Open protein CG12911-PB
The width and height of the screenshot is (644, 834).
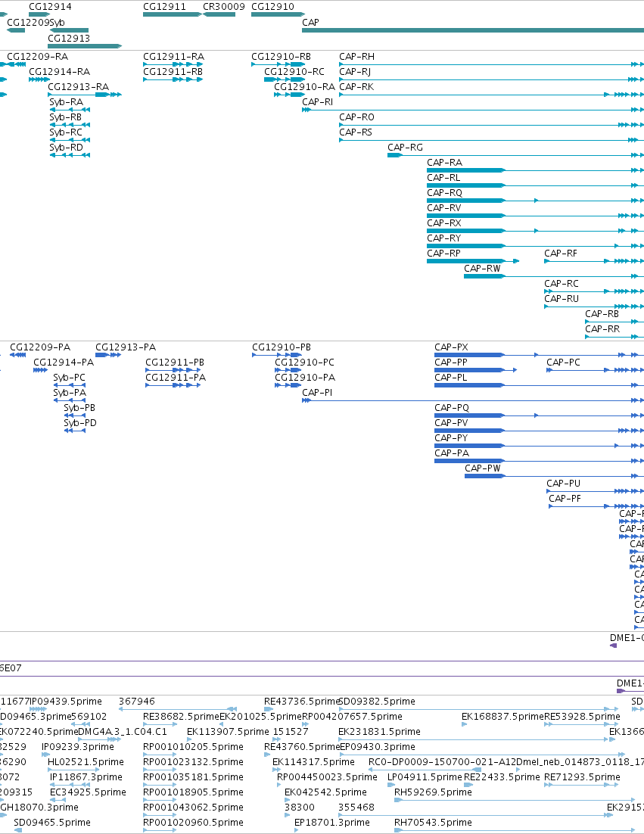[175, 363]
